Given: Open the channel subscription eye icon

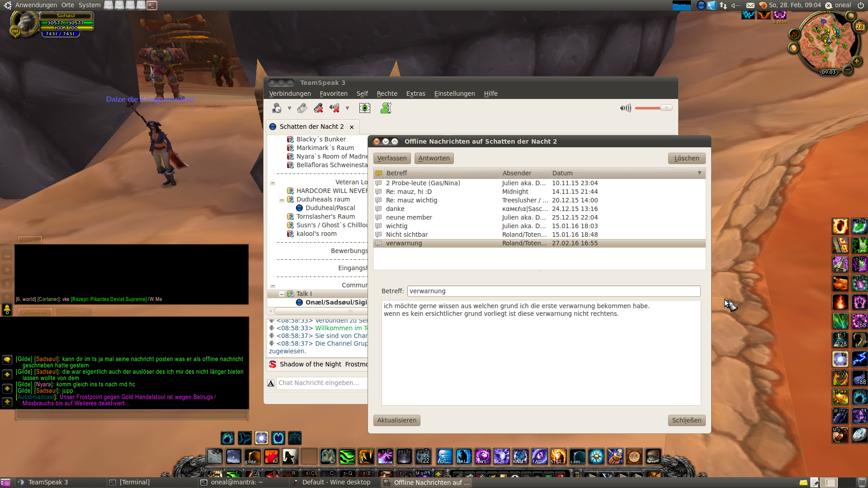Looking at the screenshot, I should [x=364, y=108].
